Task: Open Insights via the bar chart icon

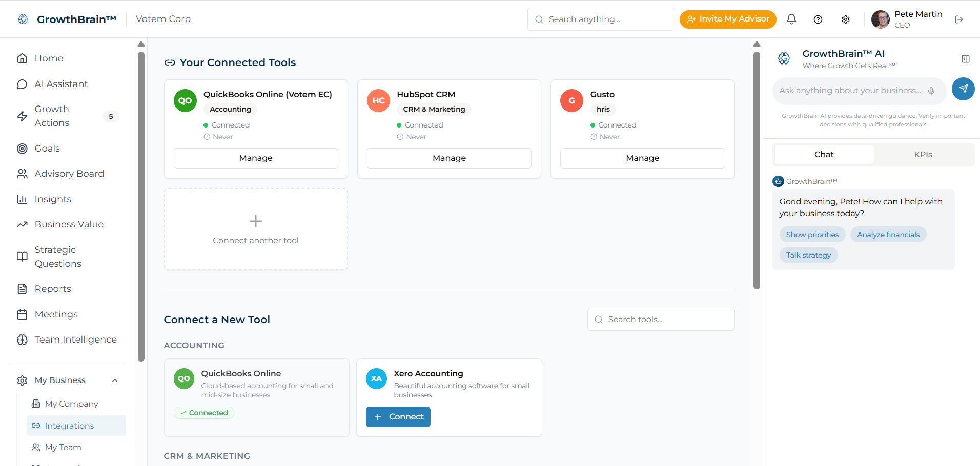Action: [x=22, y=199]
